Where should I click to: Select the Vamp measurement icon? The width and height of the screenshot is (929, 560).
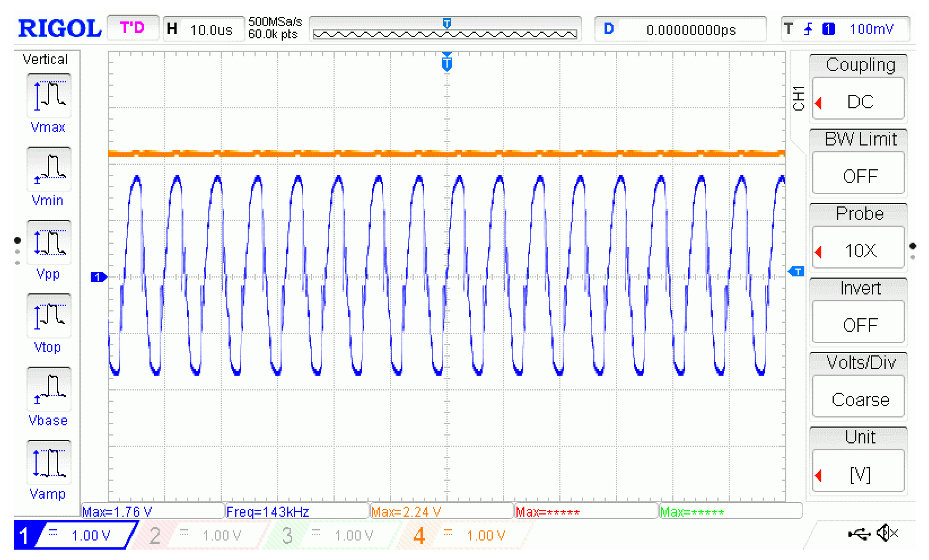coord(48,463)
